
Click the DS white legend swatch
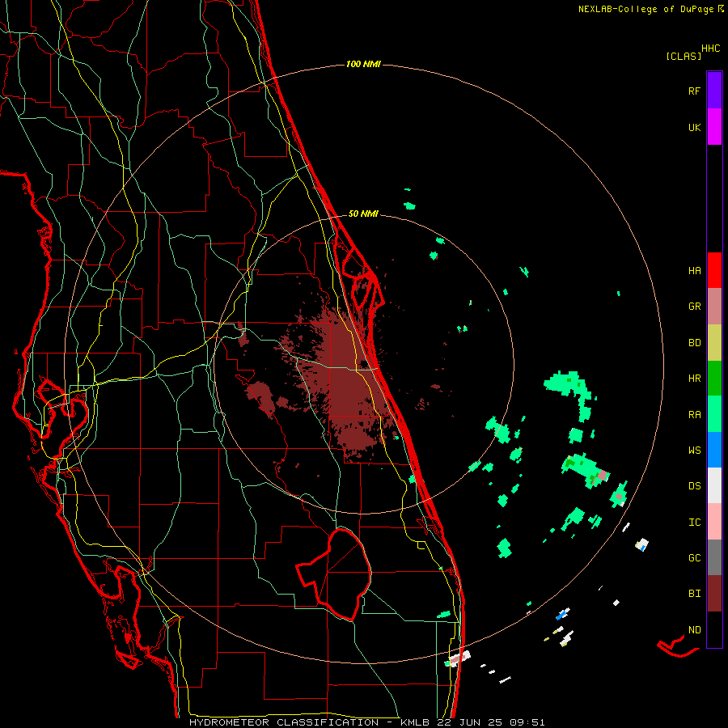[714, 485]
